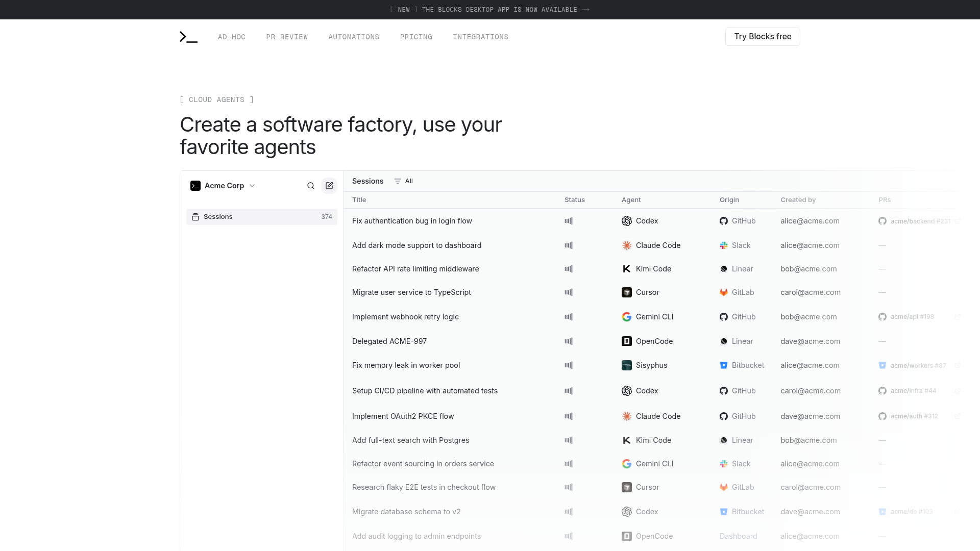Open session Refactor event sourcing in orders service

pos(423,464)
